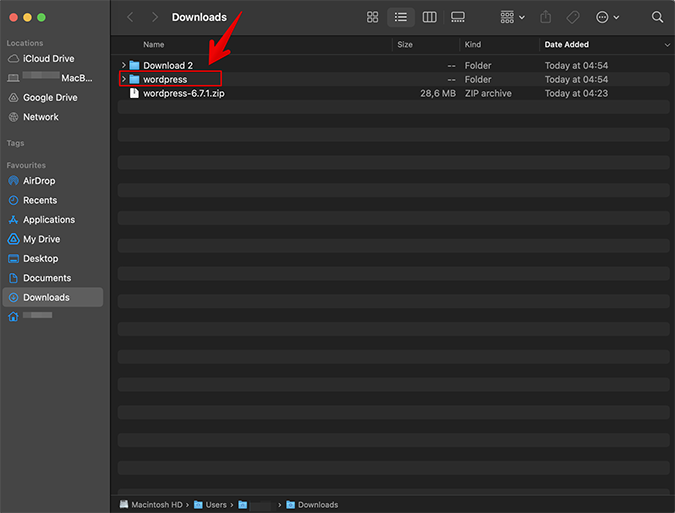Open Applications in the sidebar
The image size is (675, 513).
pyautogui.click(x=49, y=219)
